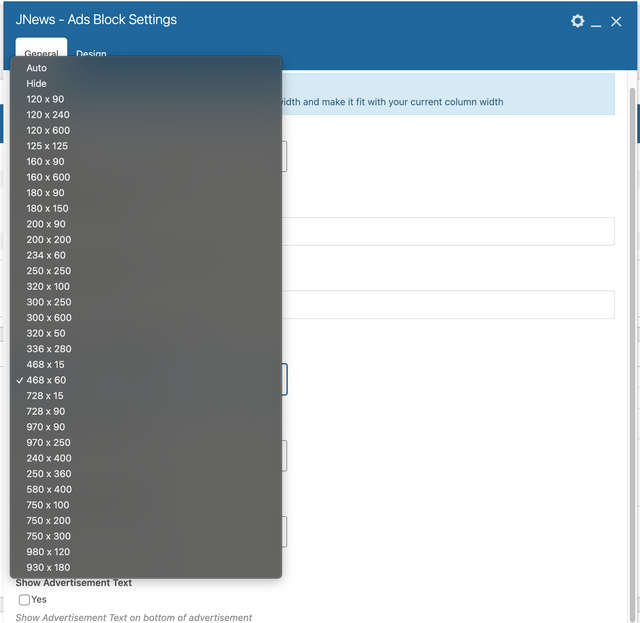Set size to 970 x 250
Screen dimensions: 640x623
[146, 443]
